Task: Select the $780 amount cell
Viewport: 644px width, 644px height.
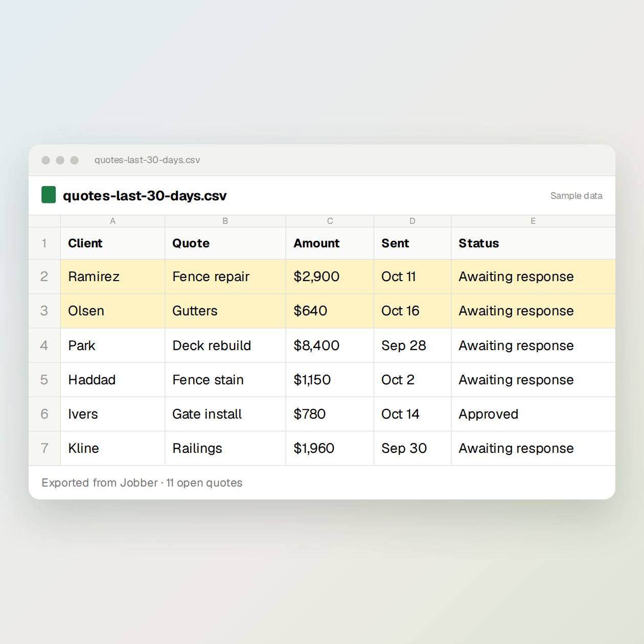Action: 330,414
